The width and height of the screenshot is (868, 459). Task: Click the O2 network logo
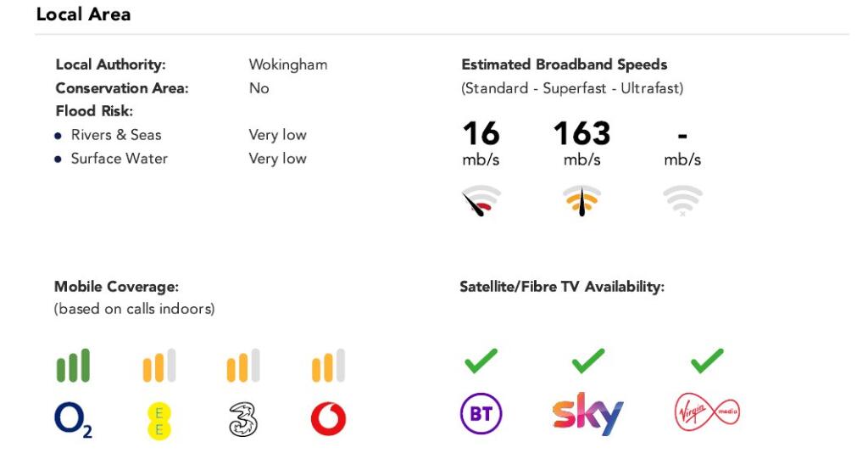[x=73, y=420]
